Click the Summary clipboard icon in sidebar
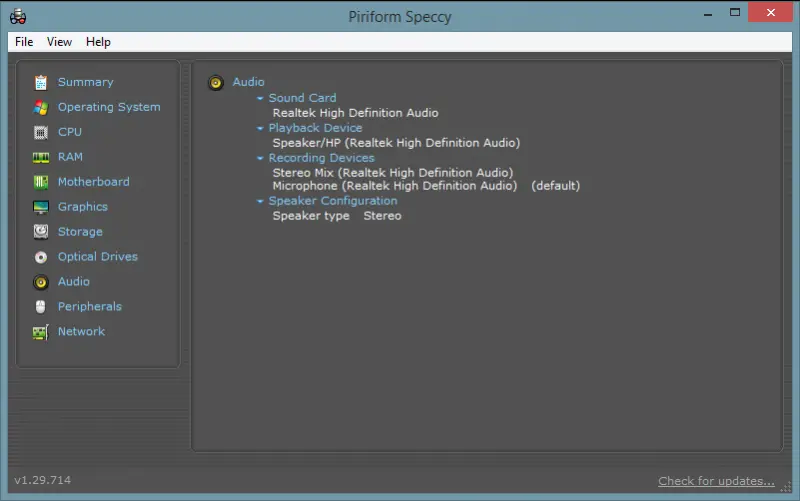The height and width of the screenshot is (501, 800). [x=41, y=82]
